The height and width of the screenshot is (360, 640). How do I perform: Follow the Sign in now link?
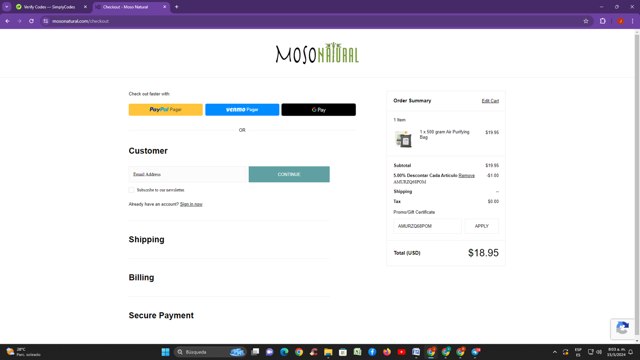click(191, 204)
